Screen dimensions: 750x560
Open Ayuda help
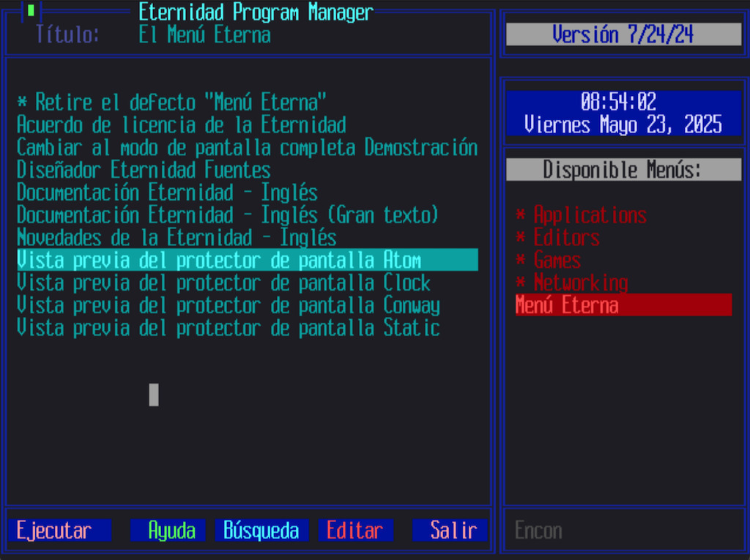tap(168, 530)
